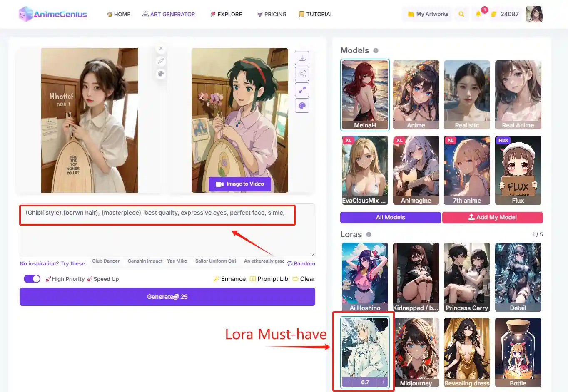Activate the Detail Lora
Image resolution: width=568 pixels, height=392 pixels.
[518, 277]
